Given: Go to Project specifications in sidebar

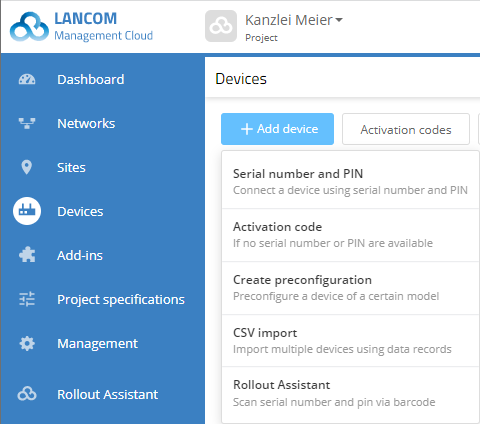Looking at the screenshot, I should click(x=121, y=299).
